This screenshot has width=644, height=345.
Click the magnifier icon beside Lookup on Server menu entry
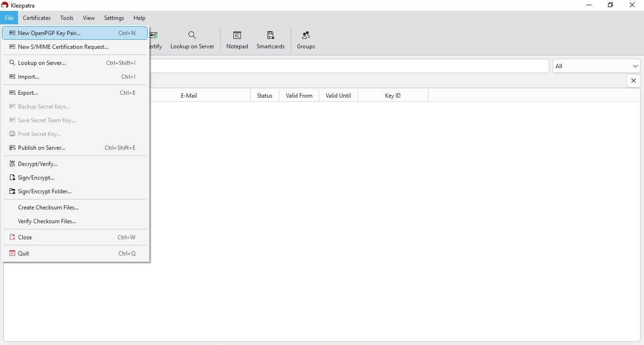pos(12,63)
